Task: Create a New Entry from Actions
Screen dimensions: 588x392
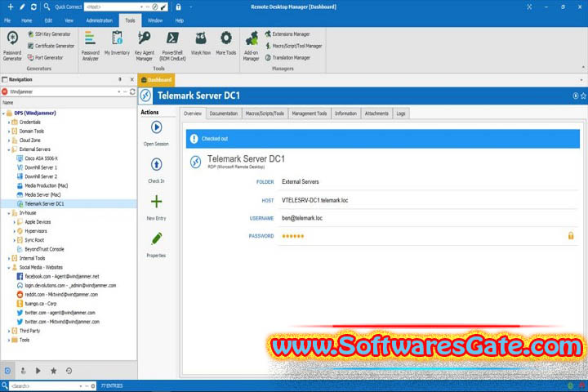Action: point(156,202)
